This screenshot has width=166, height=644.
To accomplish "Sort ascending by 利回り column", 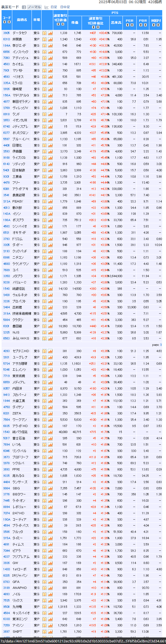I will (154, 24).
